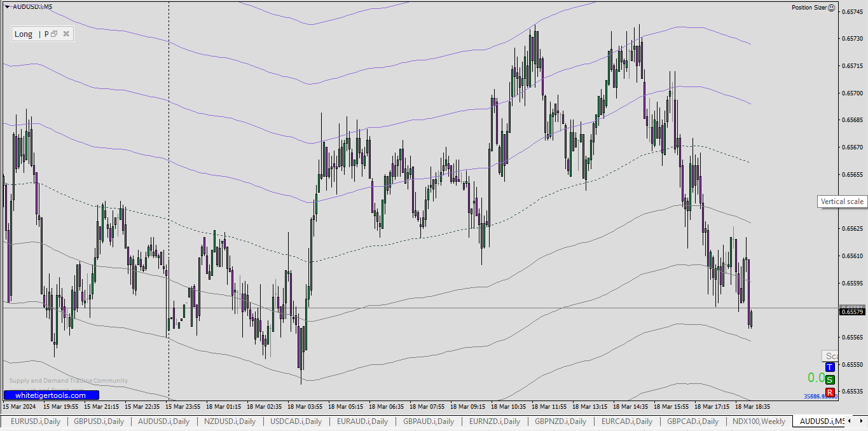The image size is (868, 431).
Task: Click the P button in Long panel
Action: click(46, 34)
